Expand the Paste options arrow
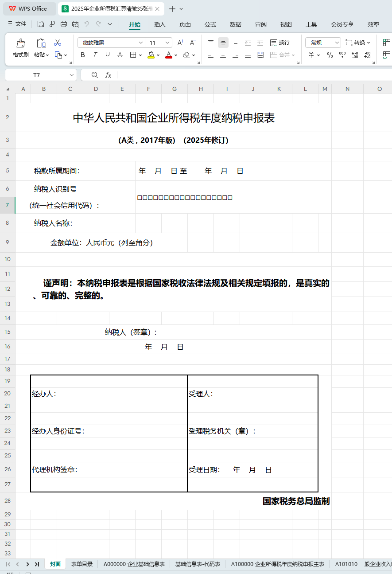 (48, 55)
